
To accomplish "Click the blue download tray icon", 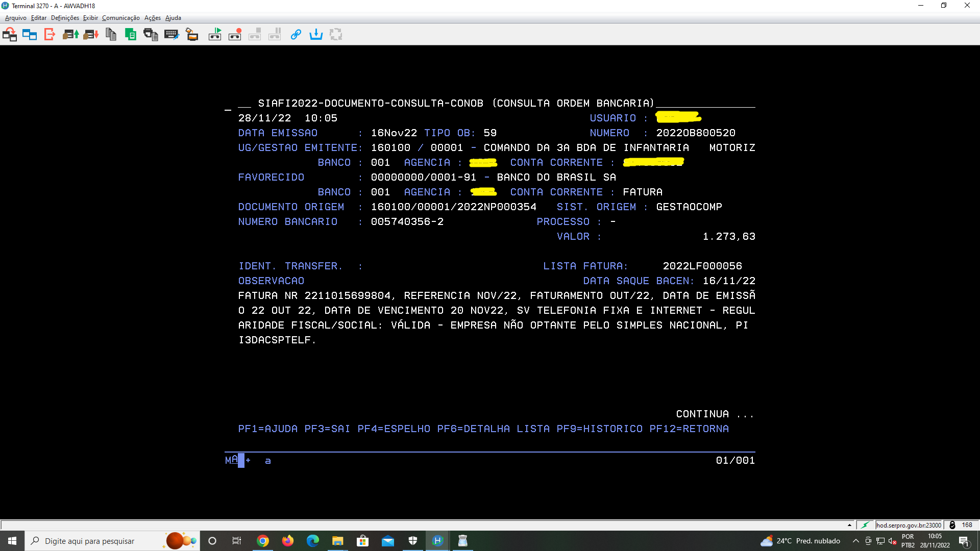I will tap(316, 35).
